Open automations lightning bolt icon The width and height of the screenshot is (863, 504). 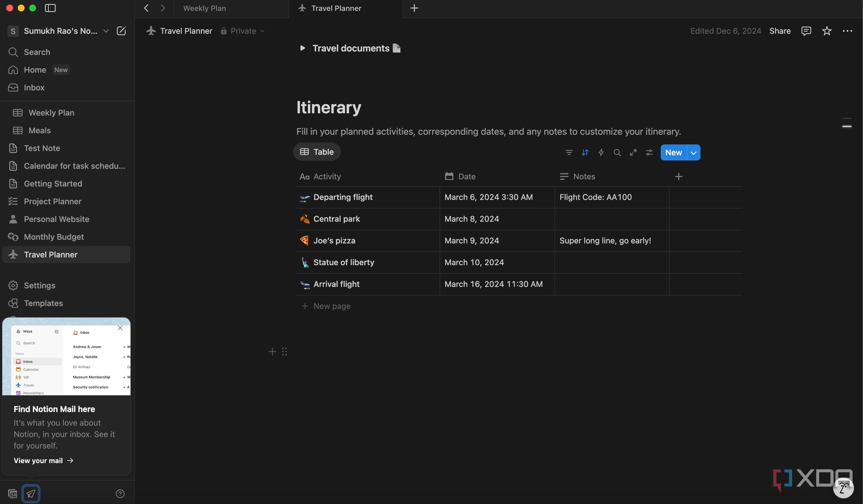(601, 152)
